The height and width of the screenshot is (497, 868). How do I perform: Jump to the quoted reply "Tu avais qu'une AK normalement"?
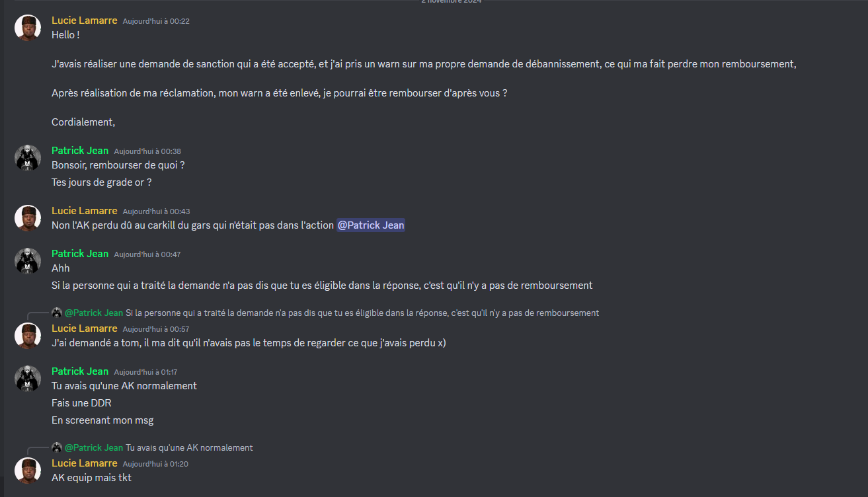tap(189, 447)
